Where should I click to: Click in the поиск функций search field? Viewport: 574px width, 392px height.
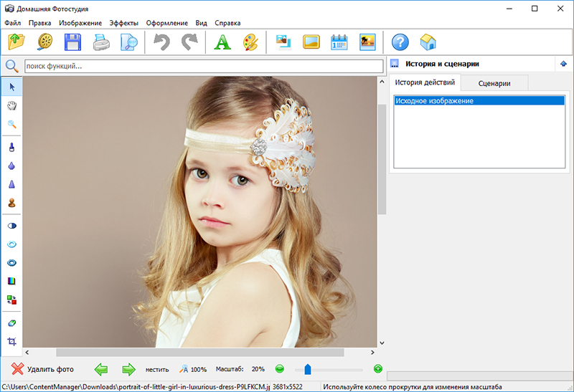point(204,66)
